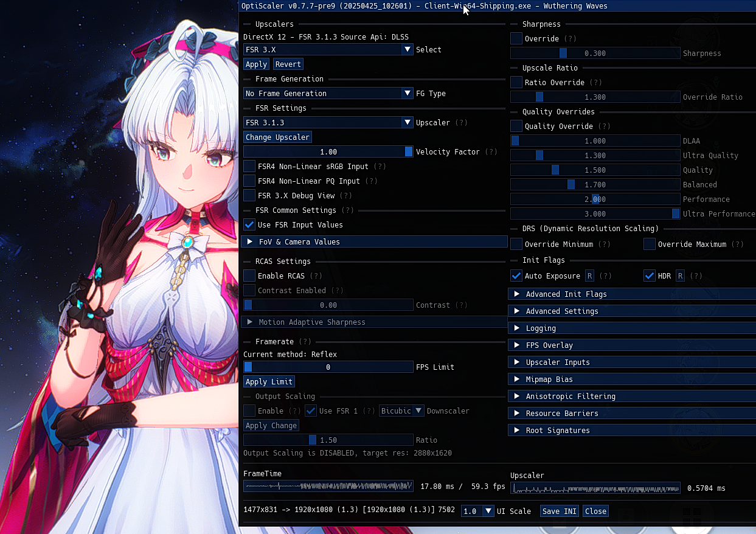Enable FSR4 Non-Linear sRGB Input checkbox

tap(249, 166)
